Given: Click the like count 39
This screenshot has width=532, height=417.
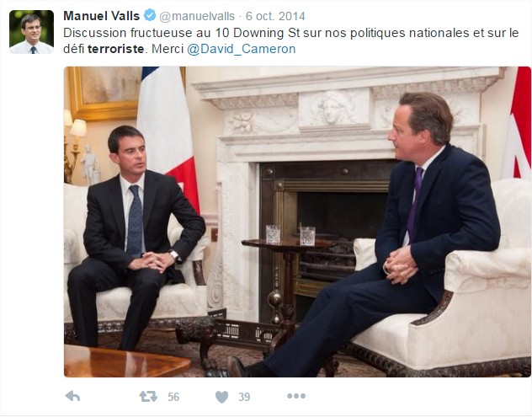Looking at the screenshot, I should point(244,397).
